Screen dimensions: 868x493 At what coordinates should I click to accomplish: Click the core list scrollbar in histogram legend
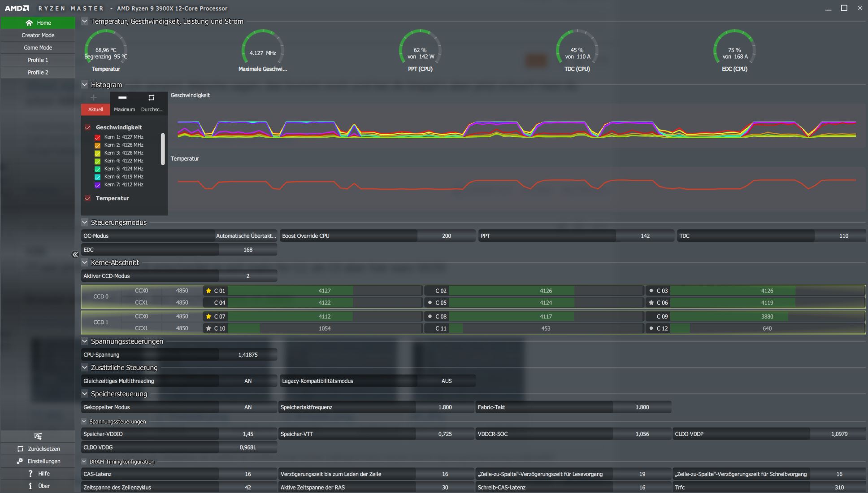163,149
